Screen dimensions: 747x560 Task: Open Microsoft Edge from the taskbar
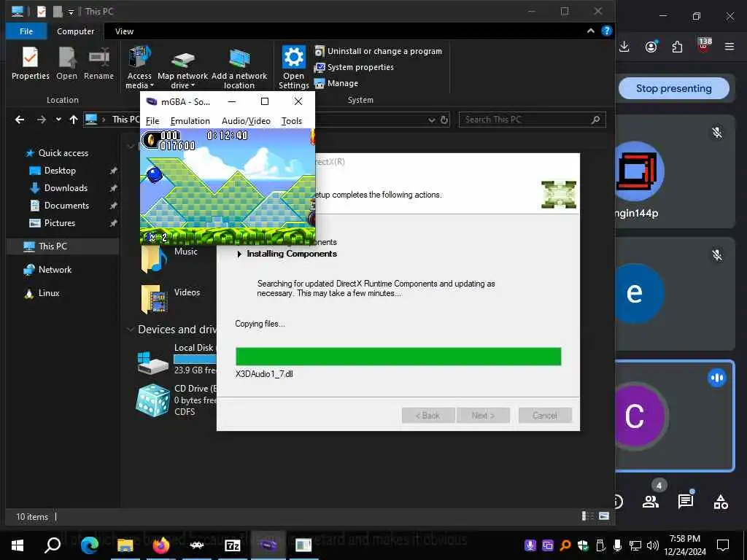point(89,545)
